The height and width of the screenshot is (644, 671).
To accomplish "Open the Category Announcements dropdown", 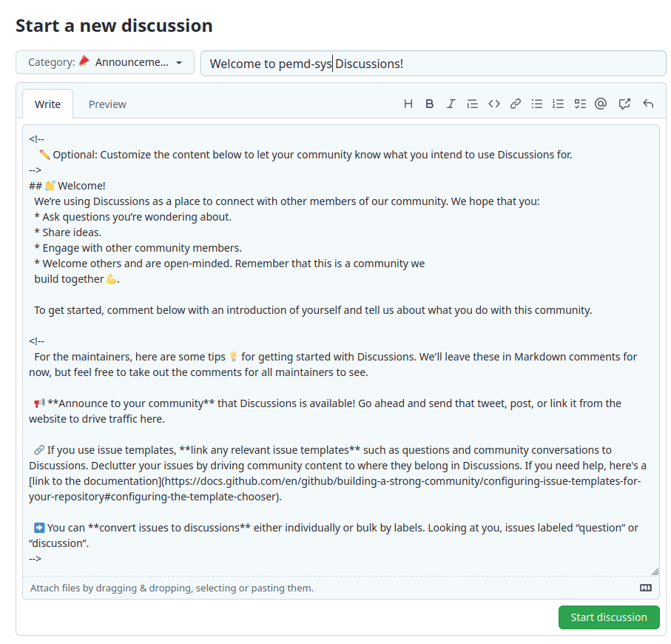I will pyautogui.click(x=105, y=63).
